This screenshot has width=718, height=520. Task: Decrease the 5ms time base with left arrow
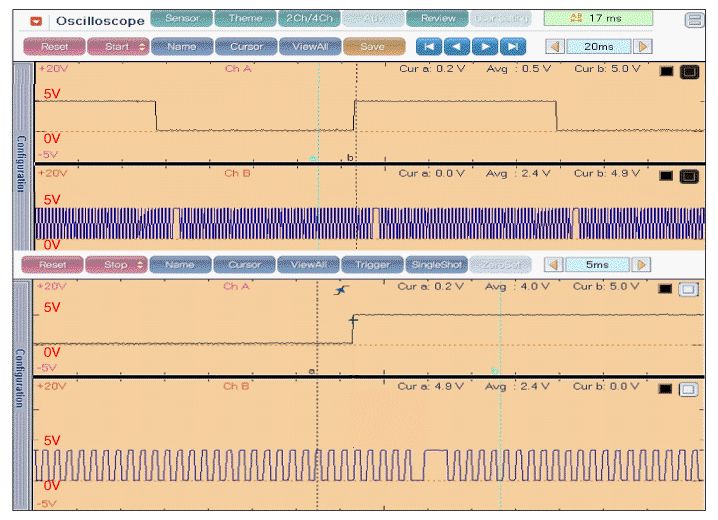tap(553, 265)
